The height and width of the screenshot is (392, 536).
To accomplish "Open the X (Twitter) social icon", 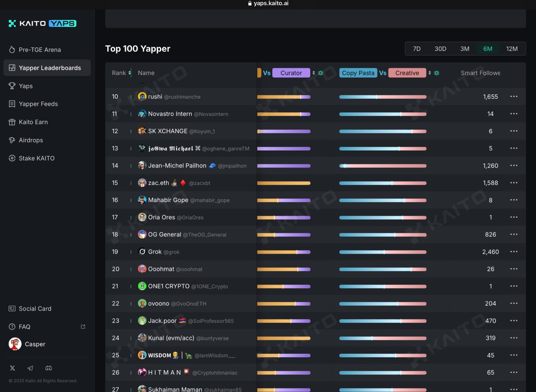I will point(13,368).
